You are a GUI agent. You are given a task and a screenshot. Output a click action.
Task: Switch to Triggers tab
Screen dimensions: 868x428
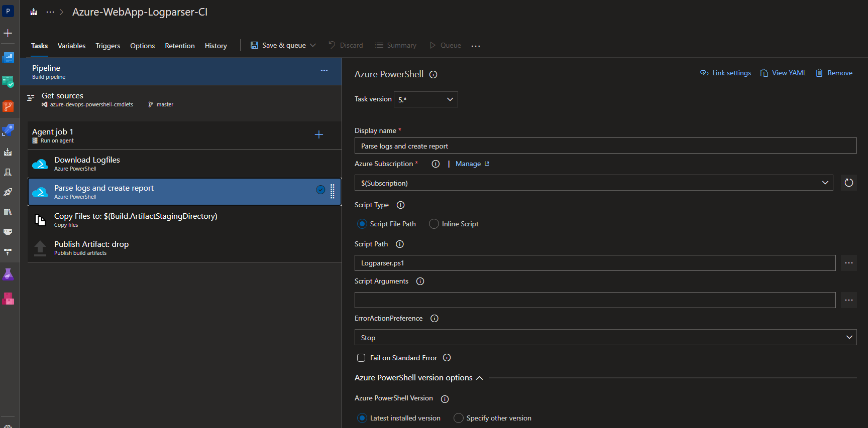(x=107, y=46)
